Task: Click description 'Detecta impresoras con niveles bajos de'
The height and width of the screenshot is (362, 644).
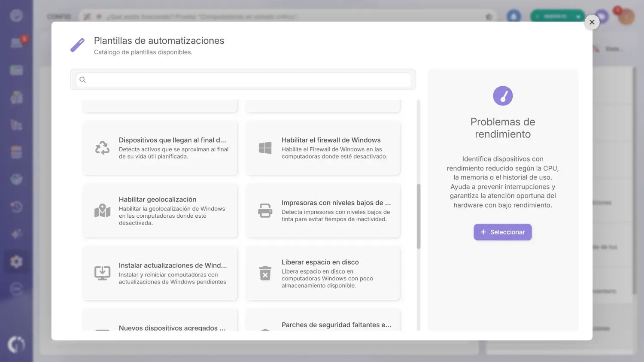Action: coord(336,212)
